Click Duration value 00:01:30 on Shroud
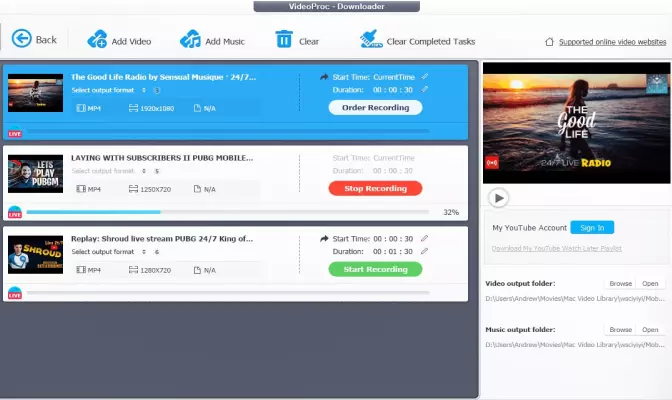The height and width of the screenshot is (400, 672). 393,252
